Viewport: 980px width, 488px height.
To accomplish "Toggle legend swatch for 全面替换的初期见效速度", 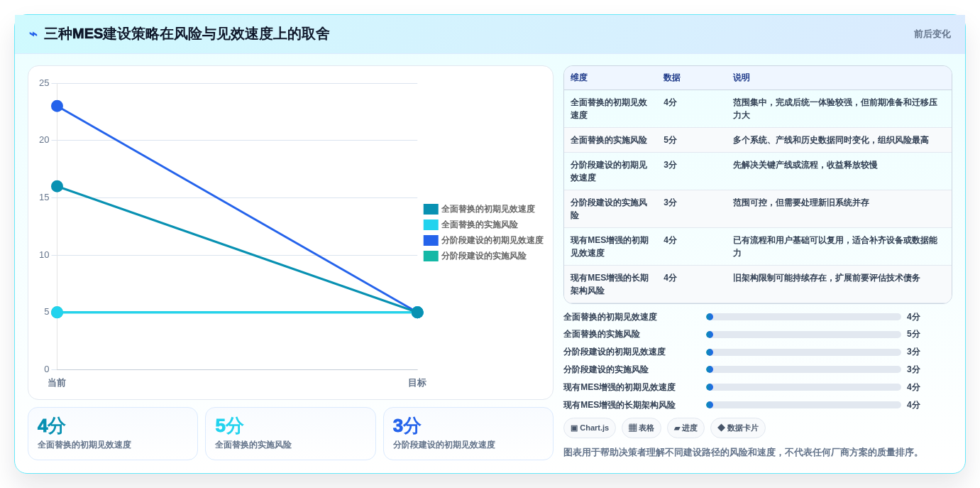I will (431, 209).
